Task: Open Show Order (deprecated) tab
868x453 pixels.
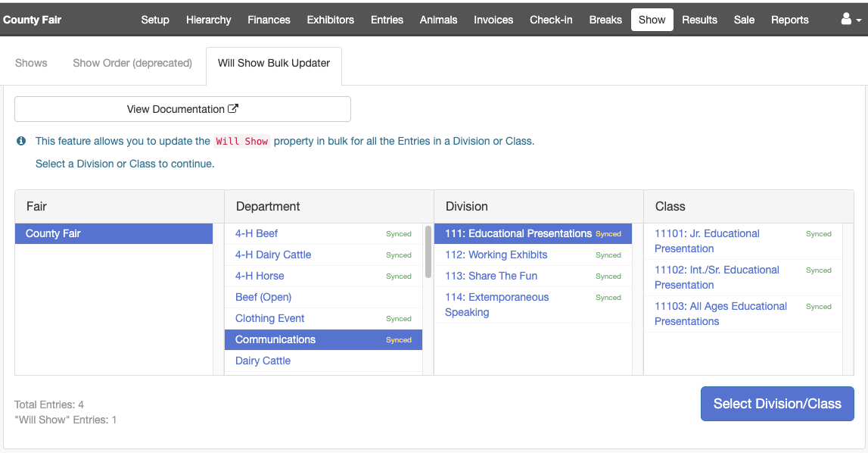Action: (x=132, y=63)
